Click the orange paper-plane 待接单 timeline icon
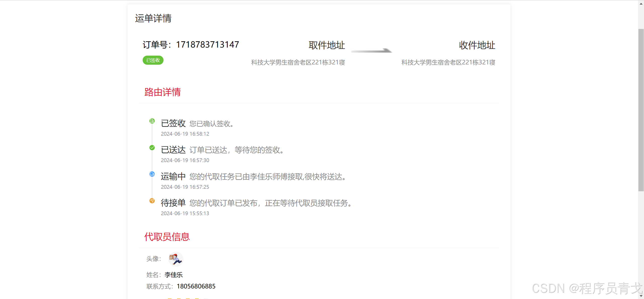This screenshot has height=299, width=644. point(152,201)
